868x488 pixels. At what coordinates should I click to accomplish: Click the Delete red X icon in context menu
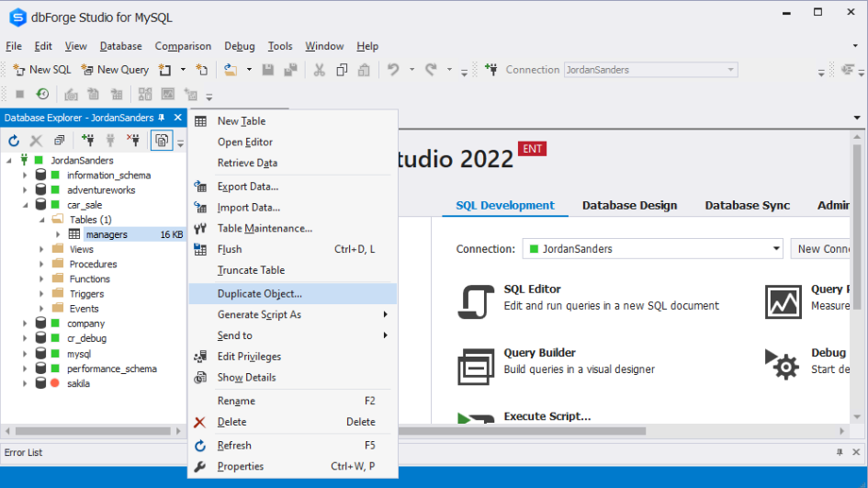click(200, 422)
